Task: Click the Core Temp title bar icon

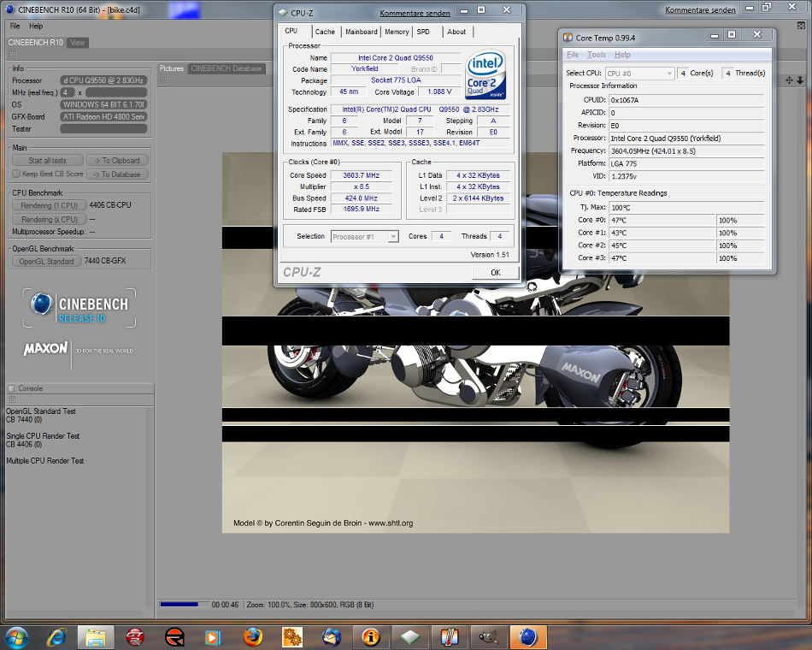Action: 568,38
